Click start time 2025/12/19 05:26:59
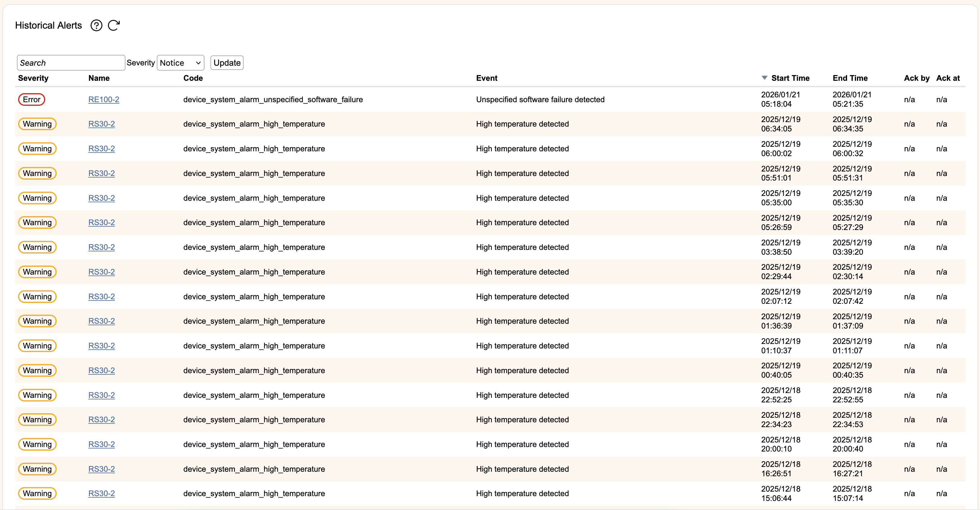980x510 pixels. [x=780, y=222]
